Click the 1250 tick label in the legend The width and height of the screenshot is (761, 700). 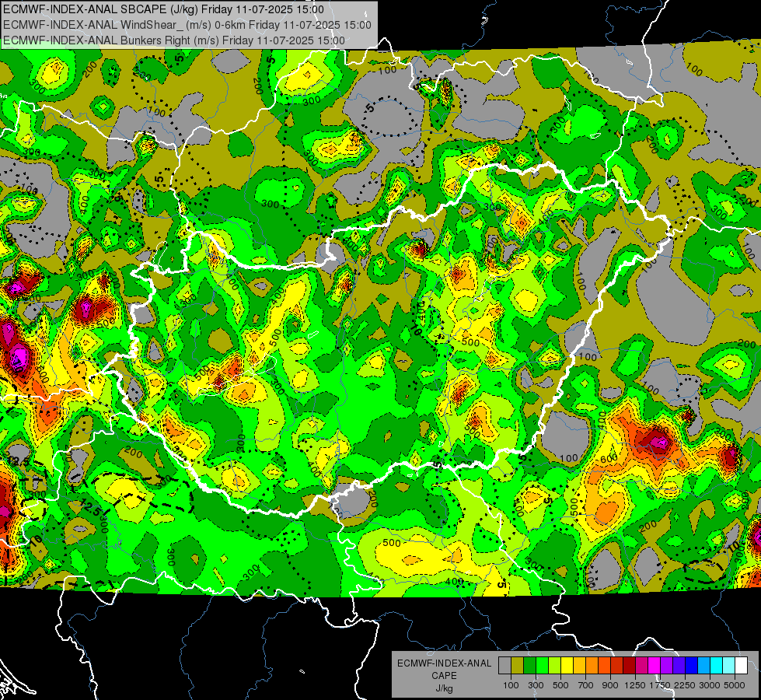(x=635, y=685)
